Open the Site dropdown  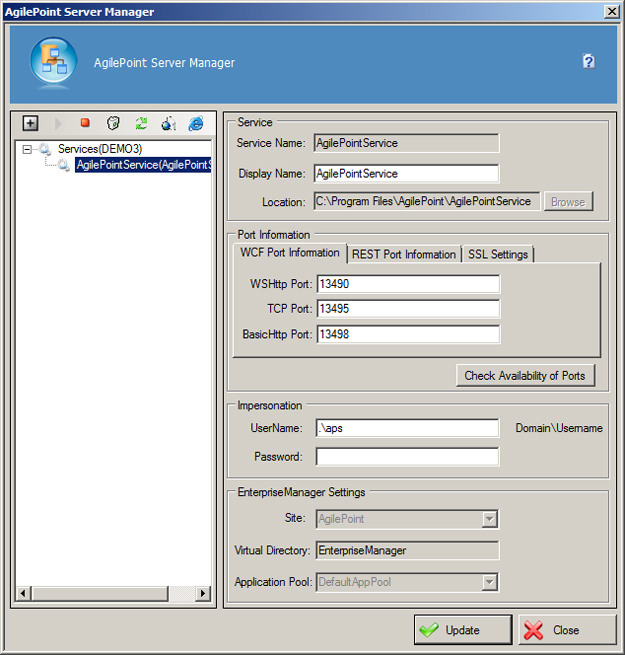coord(489,519)
